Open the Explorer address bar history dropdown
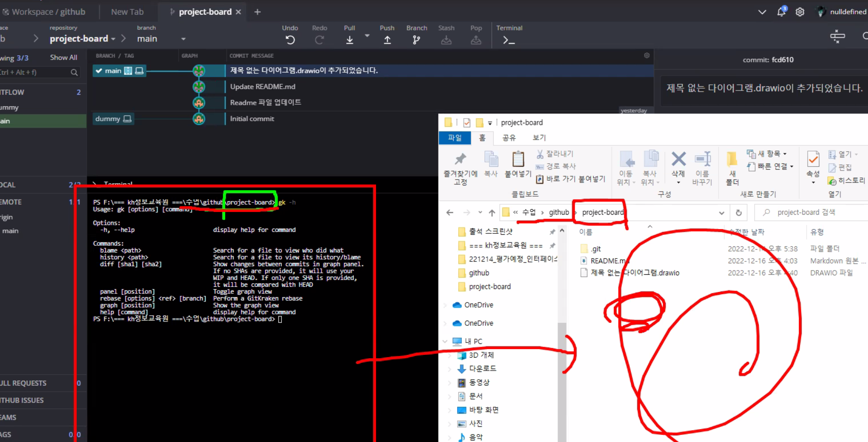This screenshot has width=868, height=442. [x=721, y=213]
